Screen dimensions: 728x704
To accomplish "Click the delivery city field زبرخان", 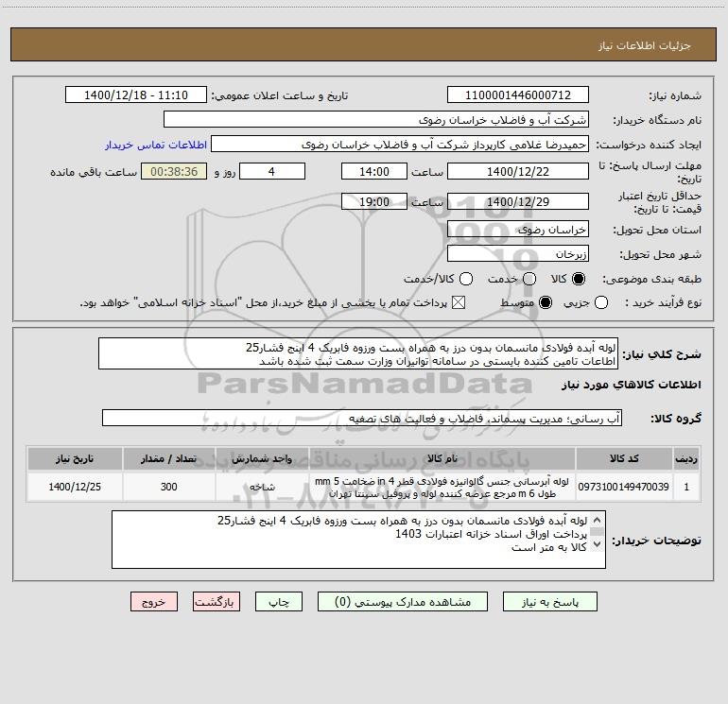I will tap(518, 254).
